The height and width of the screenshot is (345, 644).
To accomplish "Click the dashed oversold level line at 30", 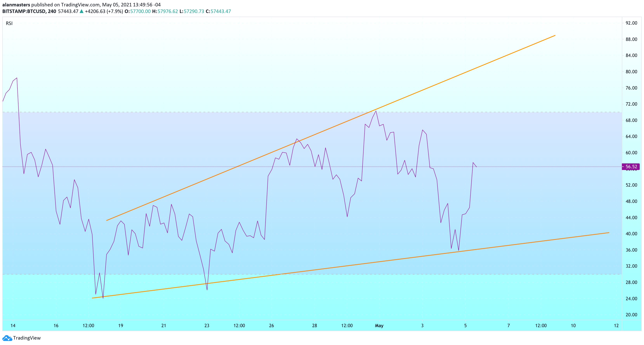I will [x=312, y=274].
